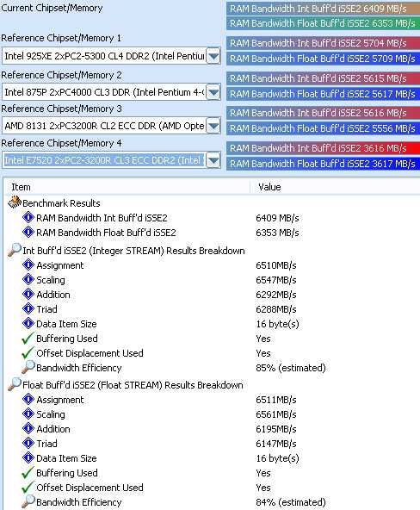
Task: Open Reference Chipset/Memory 3 dropdown arrow
Action: [213, 126]
